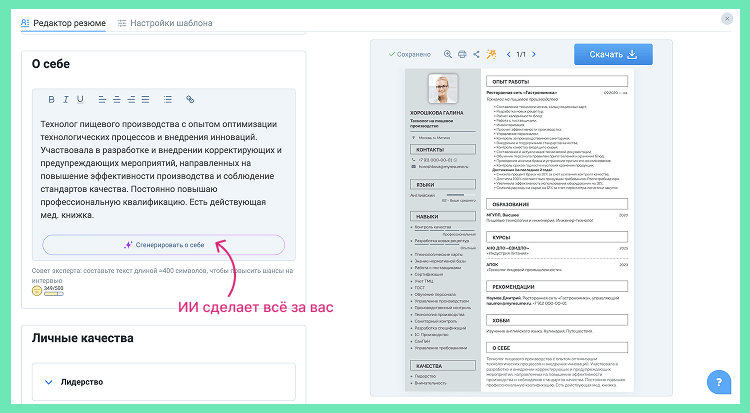Image resolution: width=750 pixels, height=413 pixels.
Task: Click the ОБРАЗОВАНИЕ section in preview
Action: pyautogui.click(x=557, y=204)
